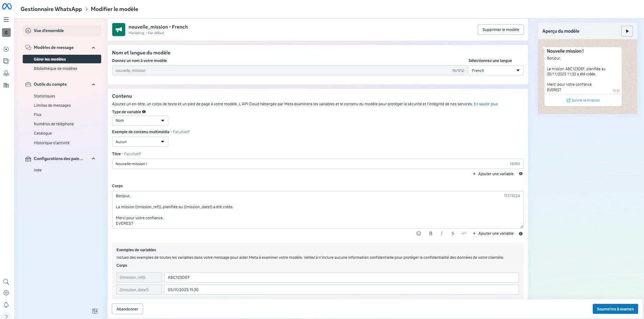Screen dimensions: 644x319
Task: Click the emoji picker icon
Action: tap(419, 233)
